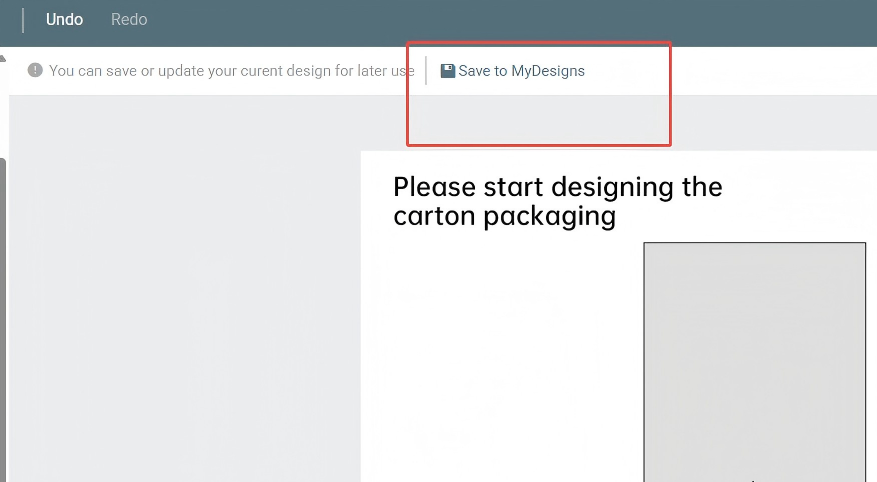Click the exclamation info icon
This screenshot has height=482, width=877.
coord(35,71)
